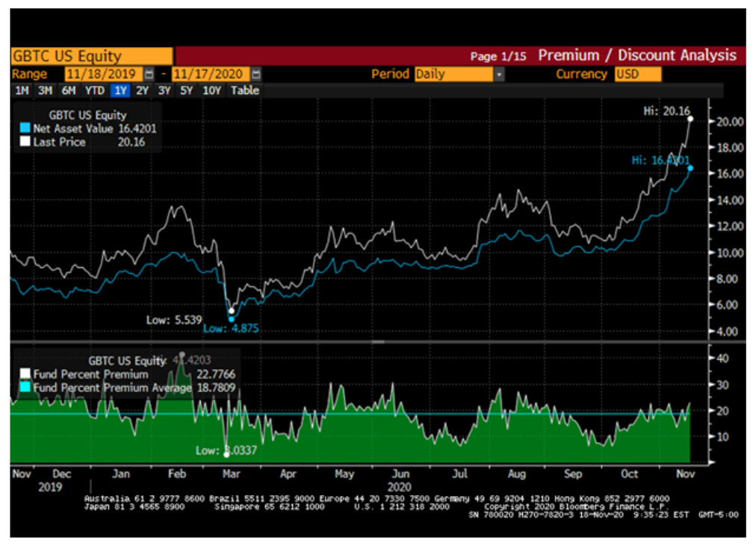Select the highlighted 1Y range tab
Viewport: 756px width, 551px height.
(120, 90)
